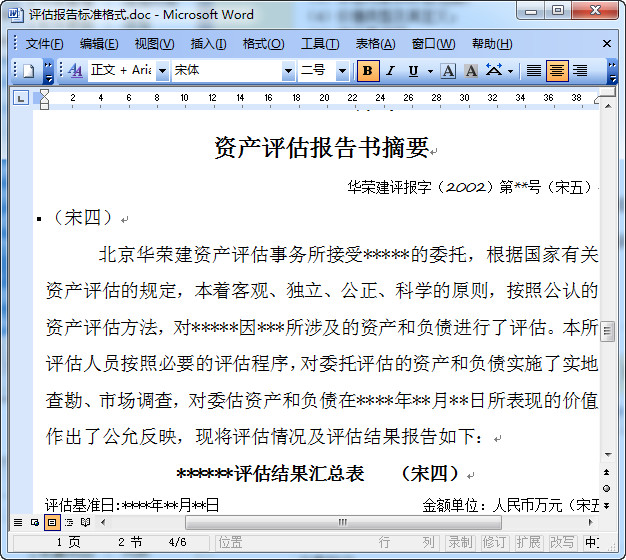
Task: Click the style name box
Action: (122, 71)
